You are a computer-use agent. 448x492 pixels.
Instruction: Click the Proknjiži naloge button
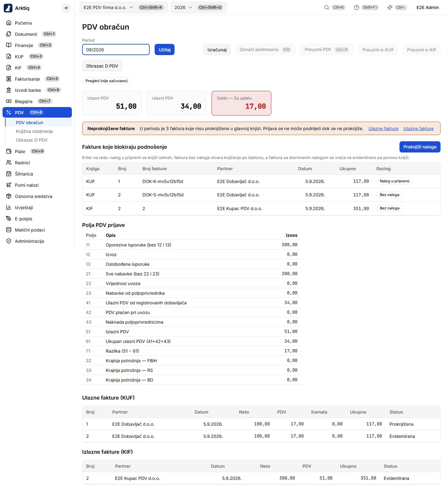420,147
